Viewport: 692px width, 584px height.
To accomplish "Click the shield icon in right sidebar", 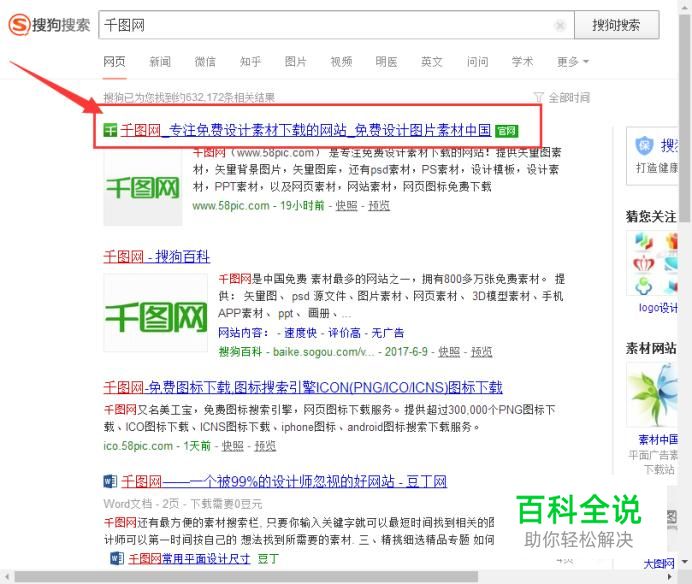I will pyautogui.click(x=643, y=145).
